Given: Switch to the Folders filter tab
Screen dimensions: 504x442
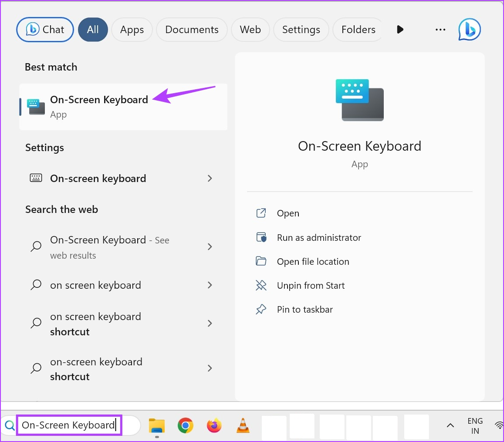Looking at the screenshot, I should [358, 30].
